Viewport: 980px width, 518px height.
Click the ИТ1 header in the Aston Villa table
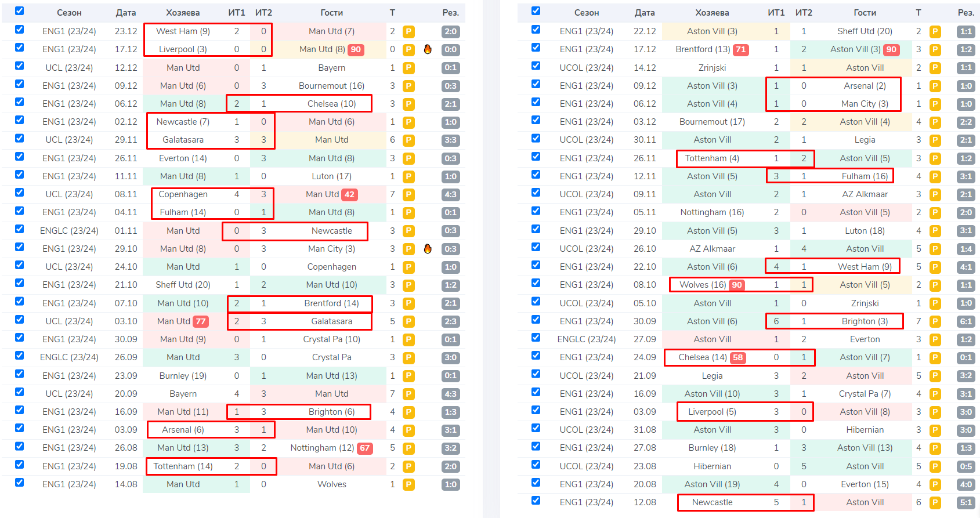[776, 13]
